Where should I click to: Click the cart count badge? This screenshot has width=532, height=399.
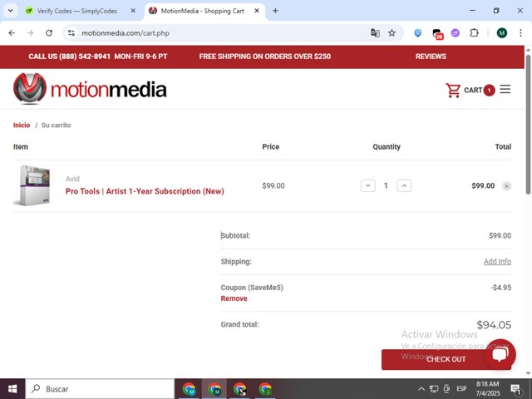tap(489, 91)
